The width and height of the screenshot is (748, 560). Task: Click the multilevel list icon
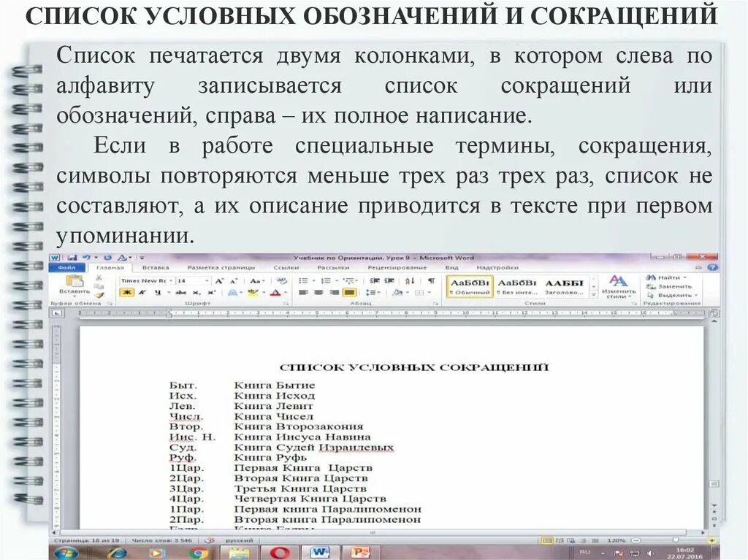348,280
